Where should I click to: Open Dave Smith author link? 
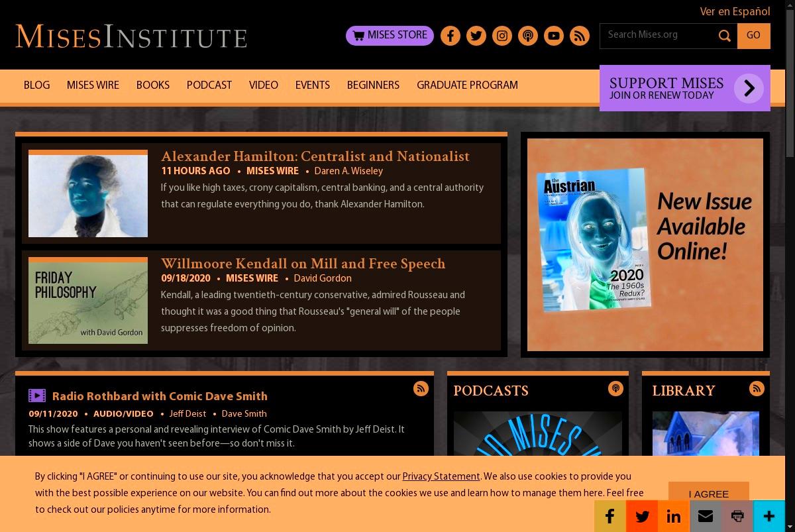(x=244, y=413)
